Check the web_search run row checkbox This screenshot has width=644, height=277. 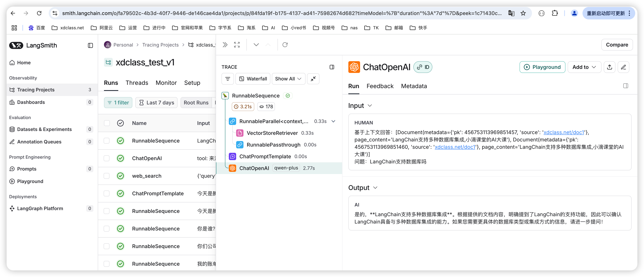107,176
